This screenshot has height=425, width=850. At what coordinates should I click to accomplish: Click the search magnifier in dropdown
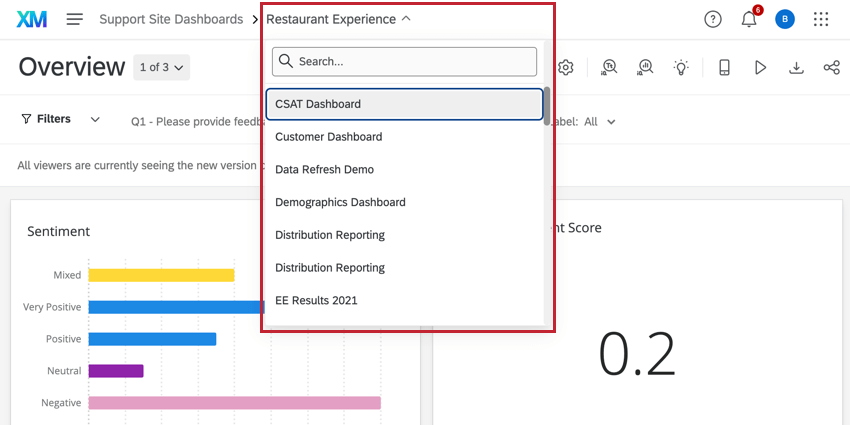pos(286,61)
